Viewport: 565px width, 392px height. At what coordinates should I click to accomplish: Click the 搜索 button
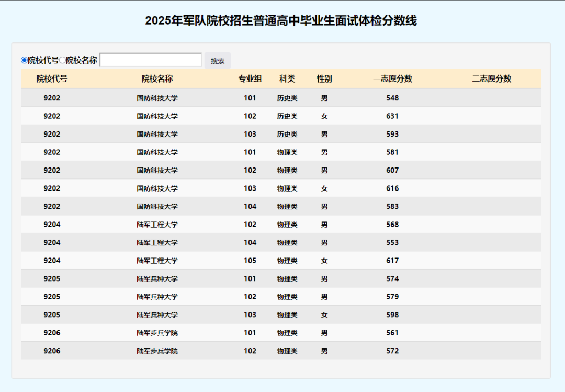coord(218,61)
